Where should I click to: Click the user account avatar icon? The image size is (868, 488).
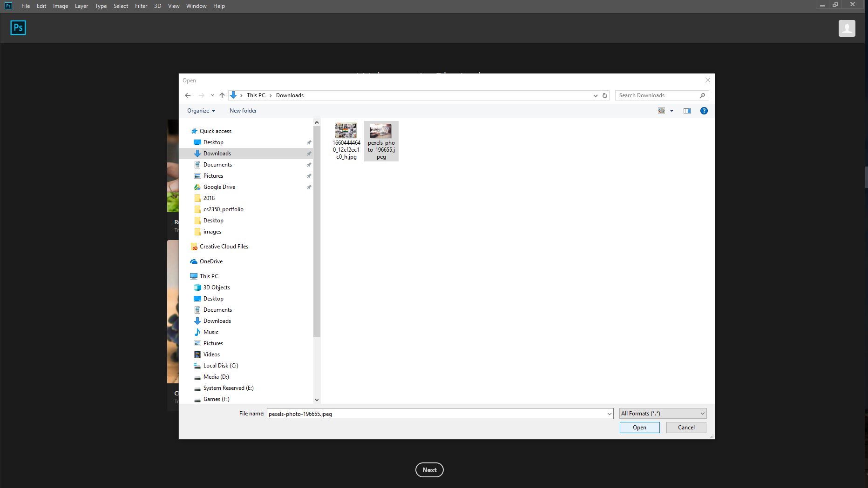(847, 28)
